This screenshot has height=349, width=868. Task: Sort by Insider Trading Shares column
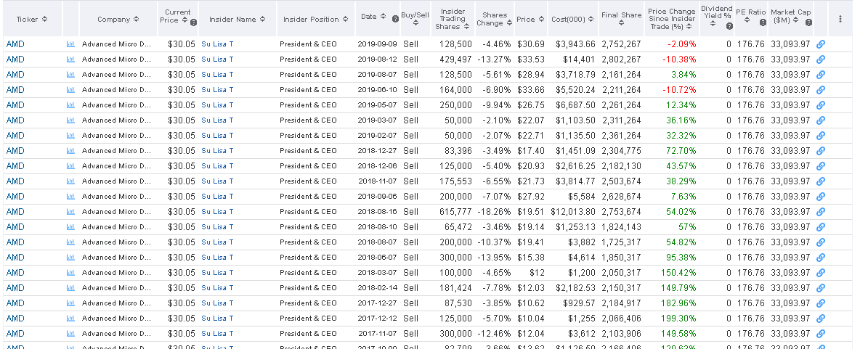[453, 19]
